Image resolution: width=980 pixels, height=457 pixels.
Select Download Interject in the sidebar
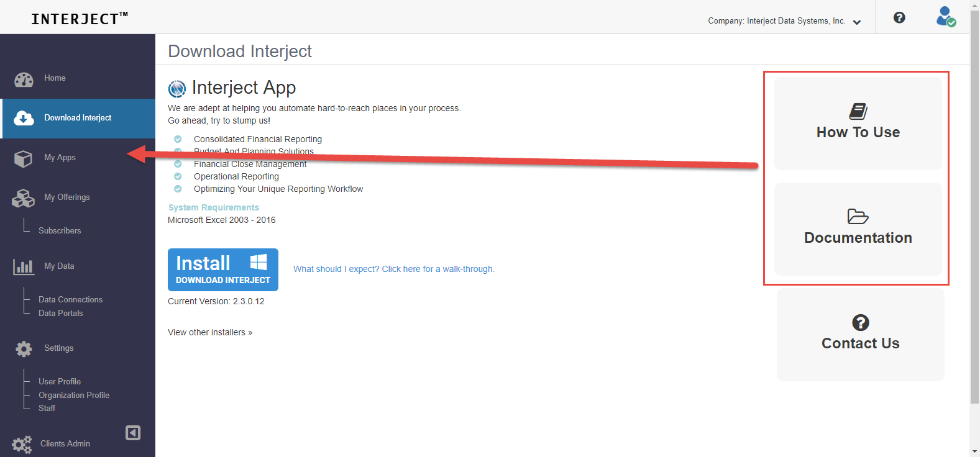pyautogui.click(x=78, y=118)
